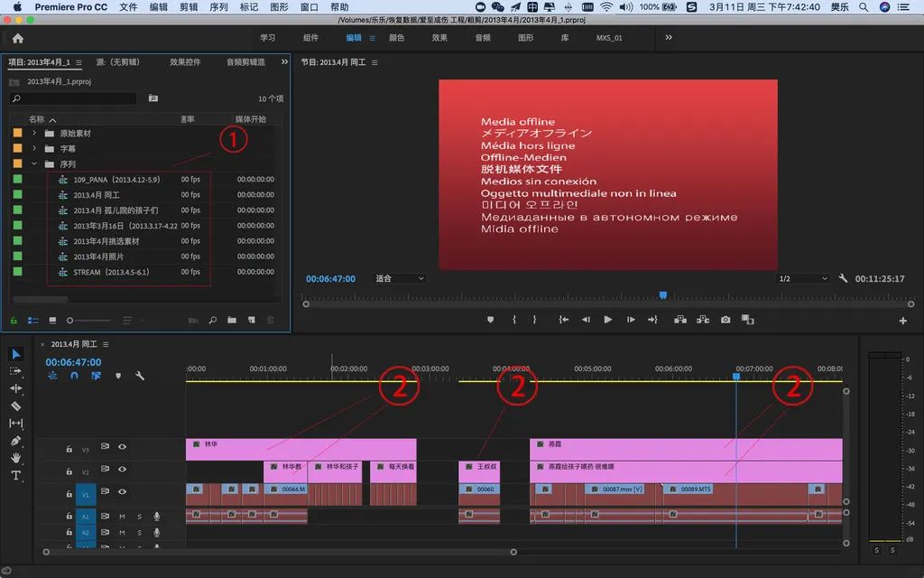Hide track V3 with eye icon
Screen dimensions: 924x578
[x=122, y=447]
